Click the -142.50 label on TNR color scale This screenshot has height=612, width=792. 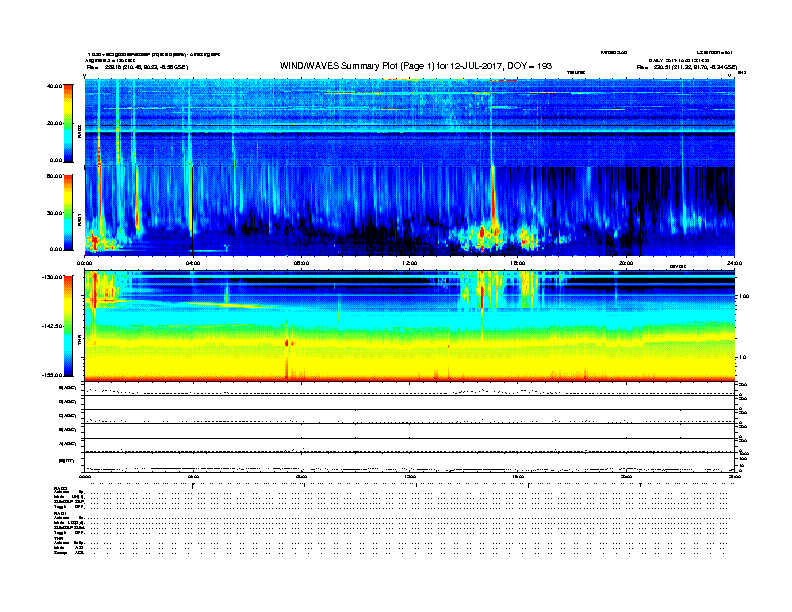click(53, 326)
